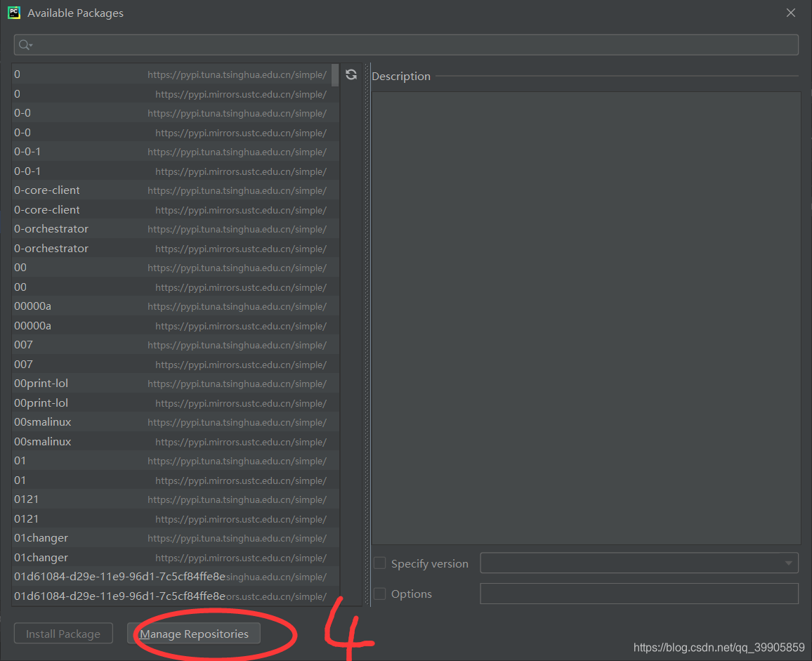The image size is (812, 661).
Task: Select package 01 from tsinghua mirror
Action: 176,461
